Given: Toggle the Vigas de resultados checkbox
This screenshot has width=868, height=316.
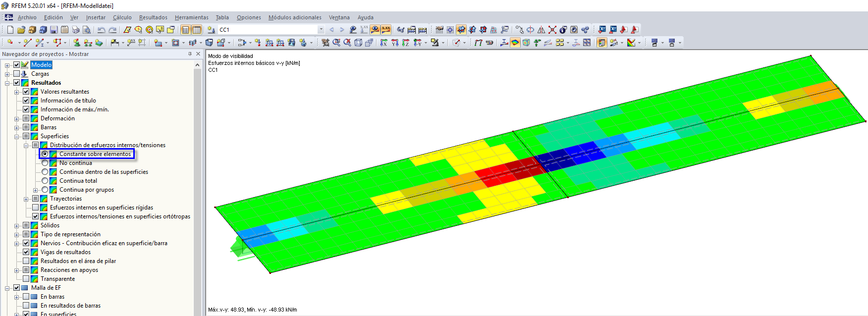Looking at the screenshot, I should [x=26, y=252].
